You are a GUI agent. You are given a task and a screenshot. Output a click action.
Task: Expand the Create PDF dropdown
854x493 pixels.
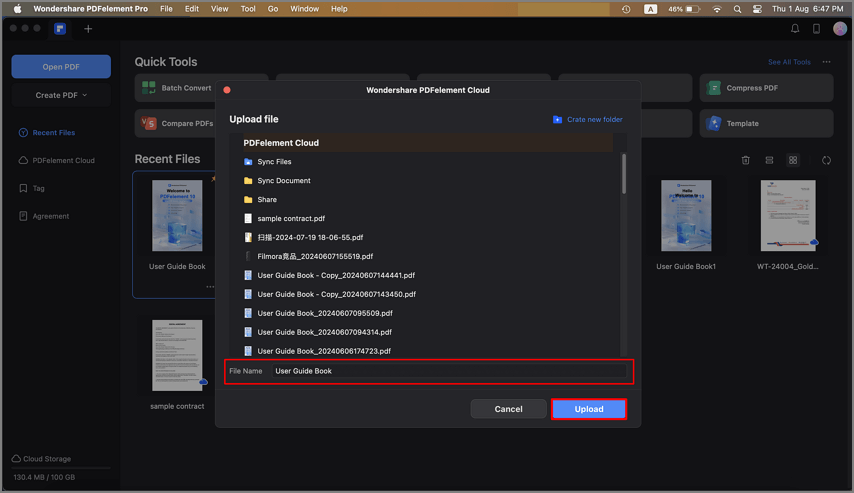point(61,95)
